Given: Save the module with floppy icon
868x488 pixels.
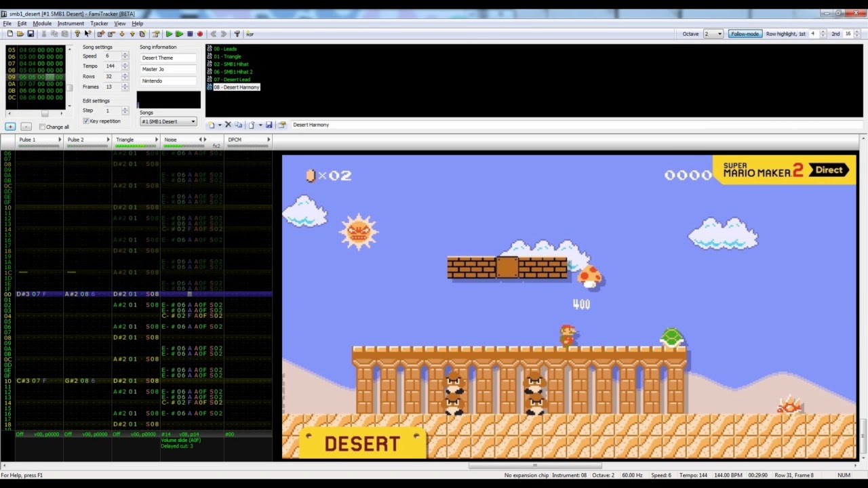Looking at the screenshot, I should click(x=31, y=34).
